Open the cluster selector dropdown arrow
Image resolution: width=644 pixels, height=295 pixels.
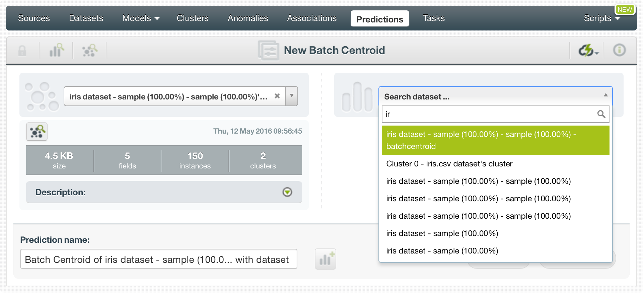point(292,96)
